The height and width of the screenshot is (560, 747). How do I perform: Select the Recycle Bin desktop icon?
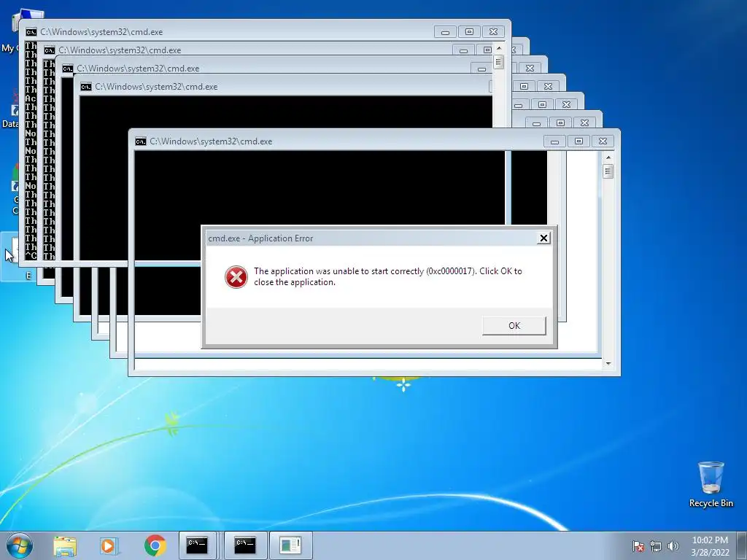[711, 484]
